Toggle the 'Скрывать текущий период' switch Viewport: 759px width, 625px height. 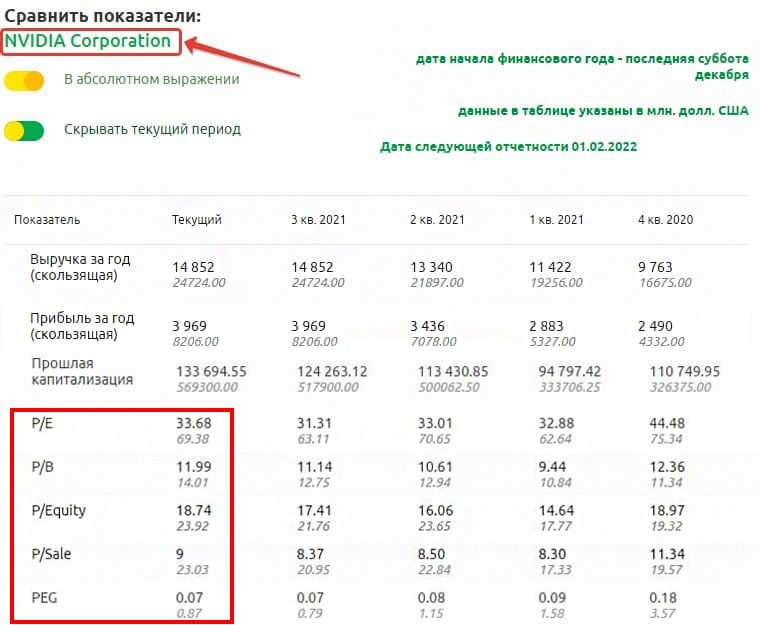pyautogui.click(x=24, y=130)
